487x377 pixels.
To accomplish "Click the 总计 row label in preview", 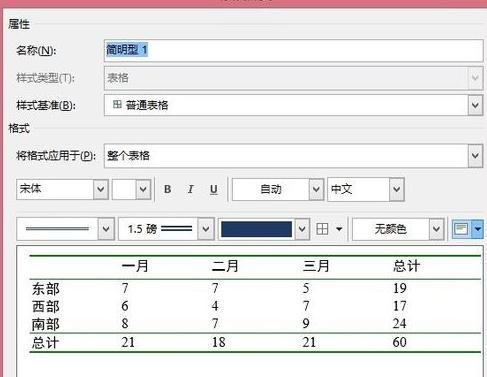I will coord(46,343).
